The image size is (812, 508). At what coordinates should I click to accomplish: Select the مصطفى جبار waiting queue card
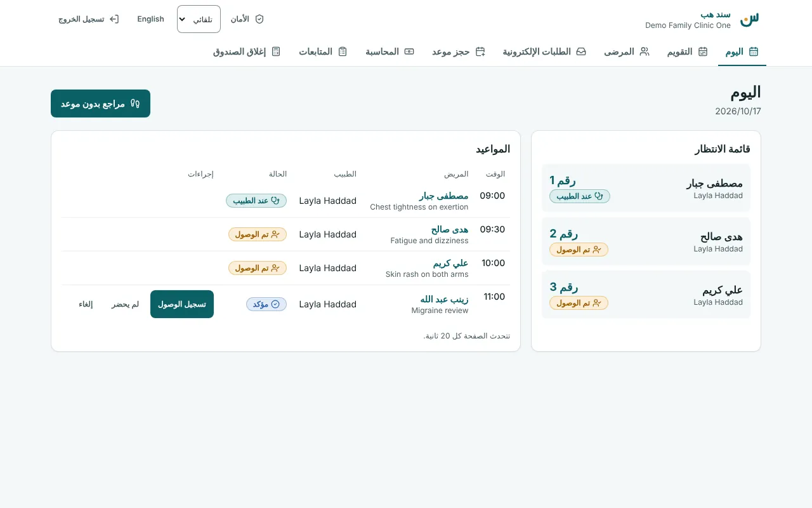646,188
